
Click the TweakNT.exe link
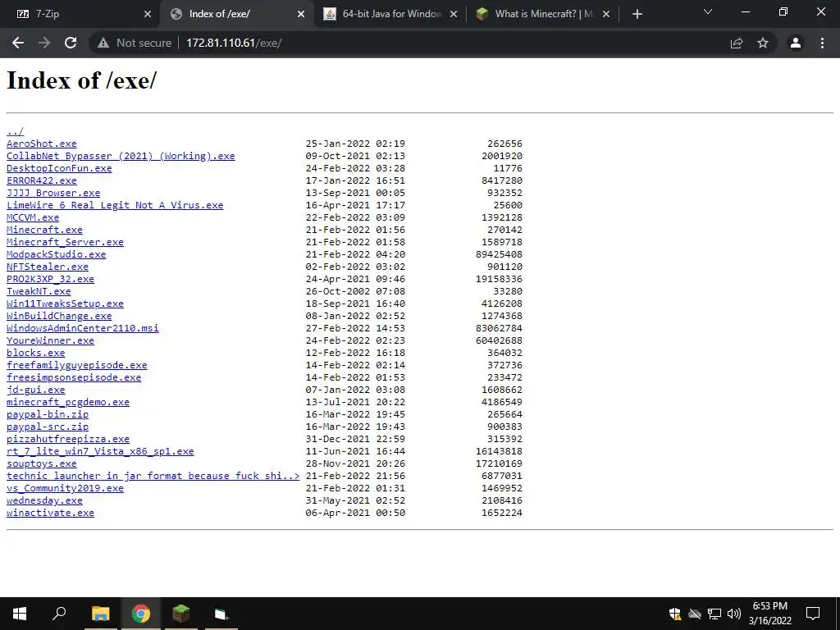coord(39,291)
